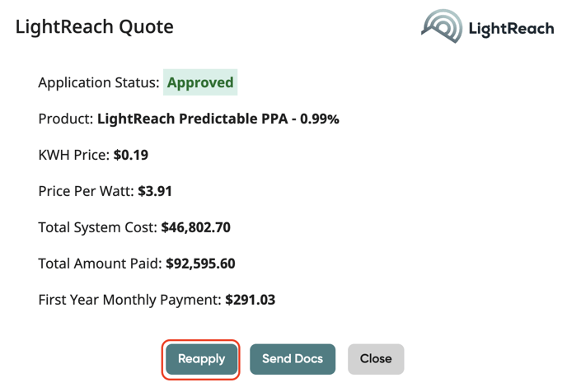Select the $0.19 KWH price value
This screenshot has height=392, width=567.
coord(131,155)
